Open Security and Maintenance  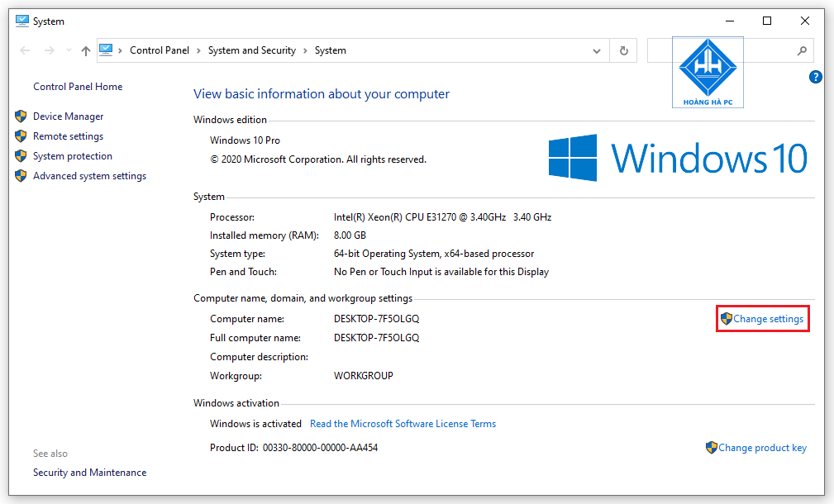coord(89,472)
